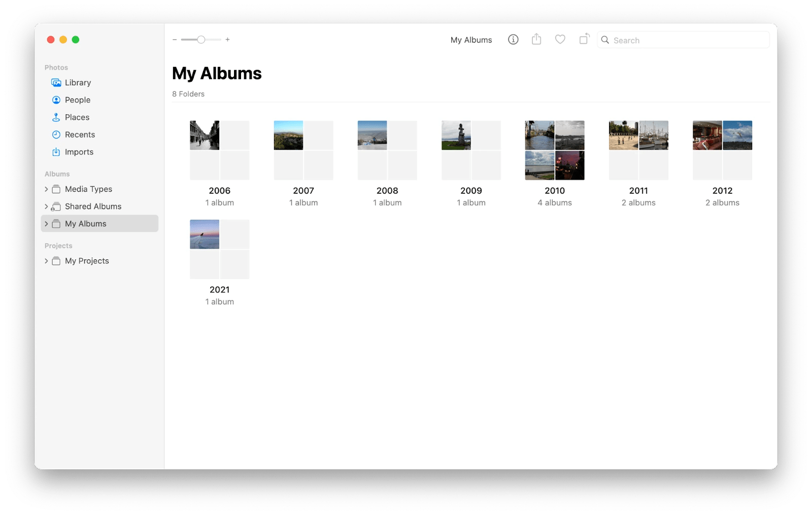Click the My Albums folder icon
Image resolution: width=812 pixels, height=515 pixels.
click(56, 224)
